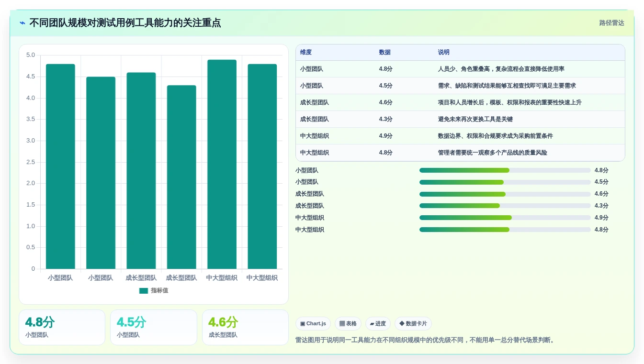644x364 pixels.
Task: Click the lightning icon beside the page title
Action: click(23, 23)
